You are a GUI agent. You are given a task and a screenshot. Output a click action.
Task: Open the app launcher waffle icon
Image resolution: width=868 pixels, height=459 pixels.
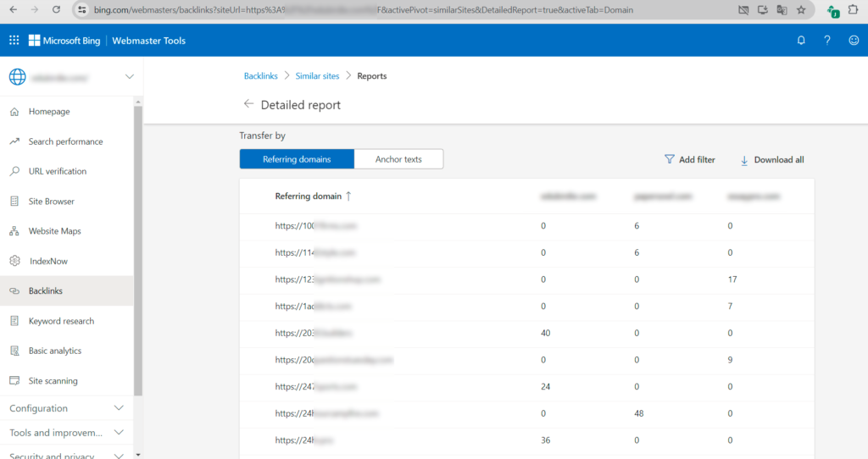pyautogui.click(x=14, y=41)
